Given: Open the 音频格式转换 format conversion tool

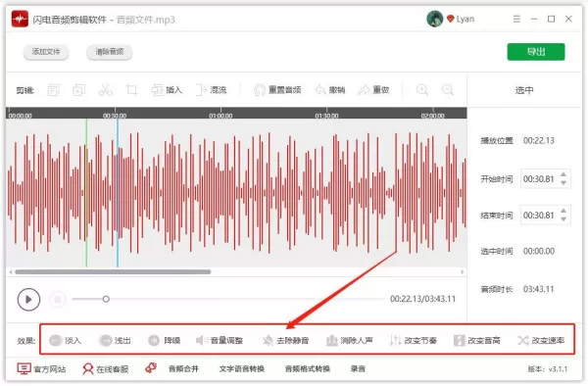Looking at the screenshot, I should 308,369.
